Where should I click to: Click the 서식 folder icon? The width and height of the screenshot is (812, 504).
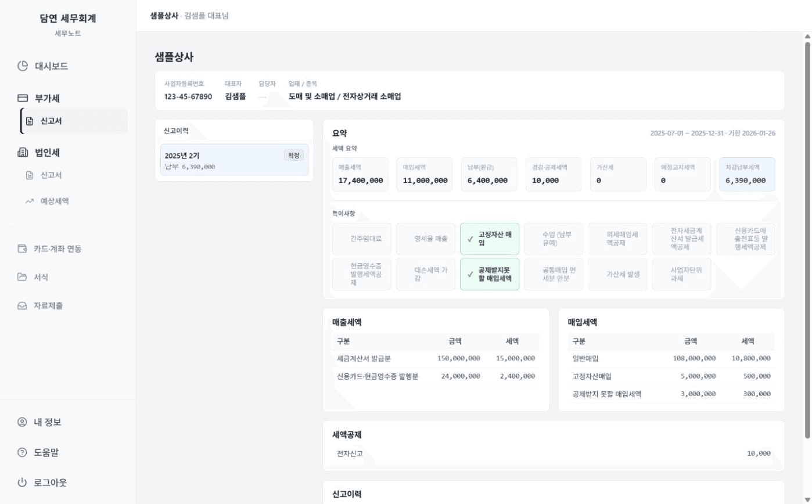pyautogui.click(x=23, y=277)
